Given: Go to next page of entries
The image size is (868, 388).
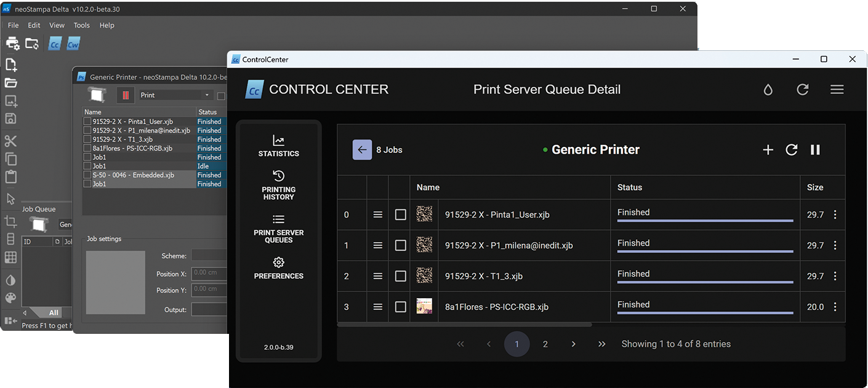Looking at the screenshot, I should point(573,344).
